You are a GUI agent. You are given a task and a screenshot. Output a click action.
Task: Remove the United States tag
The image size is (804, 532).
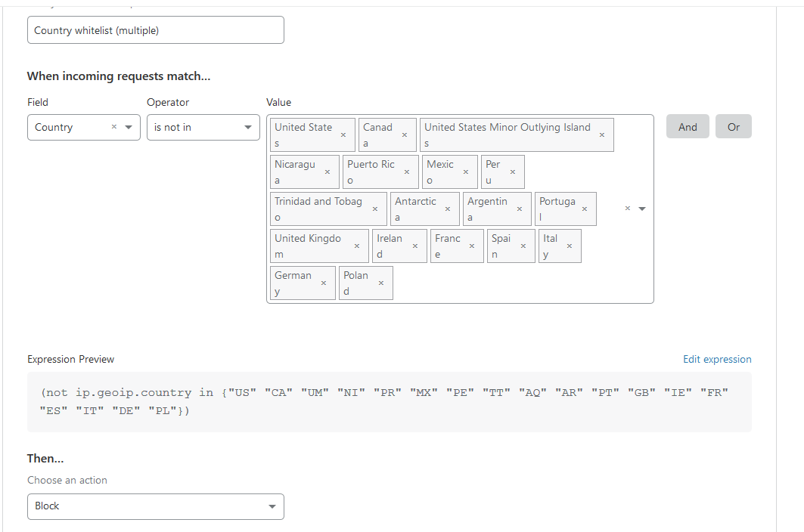(343, 135)
